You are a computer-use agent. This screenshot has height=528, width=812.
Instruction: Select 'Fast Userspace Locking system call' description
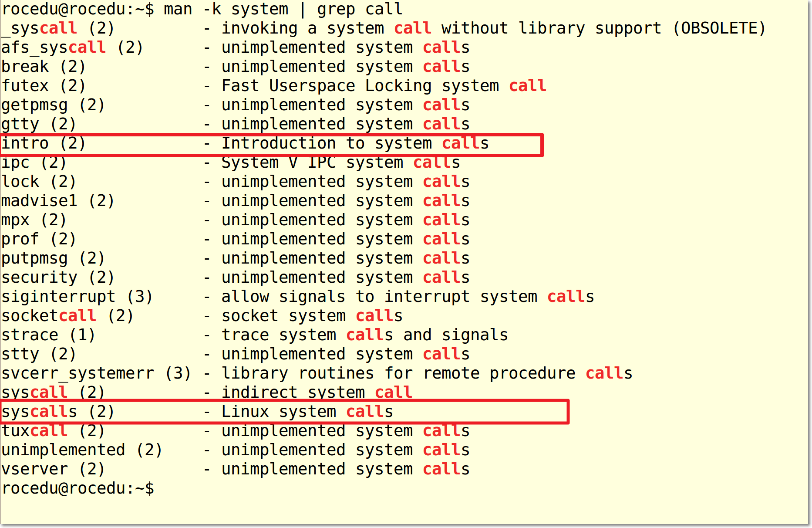pyautogui.click(x=384, y=86)
